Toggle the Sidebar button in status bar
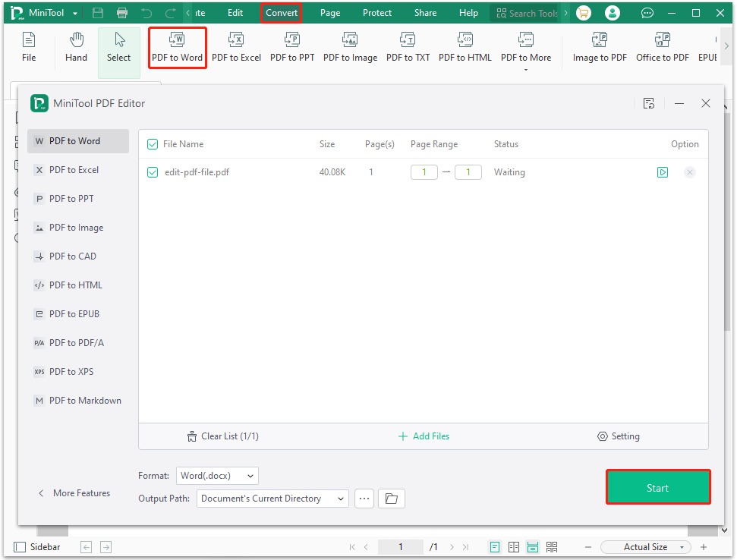This screenshot has width=737, height=560. (x=37, y=547)
